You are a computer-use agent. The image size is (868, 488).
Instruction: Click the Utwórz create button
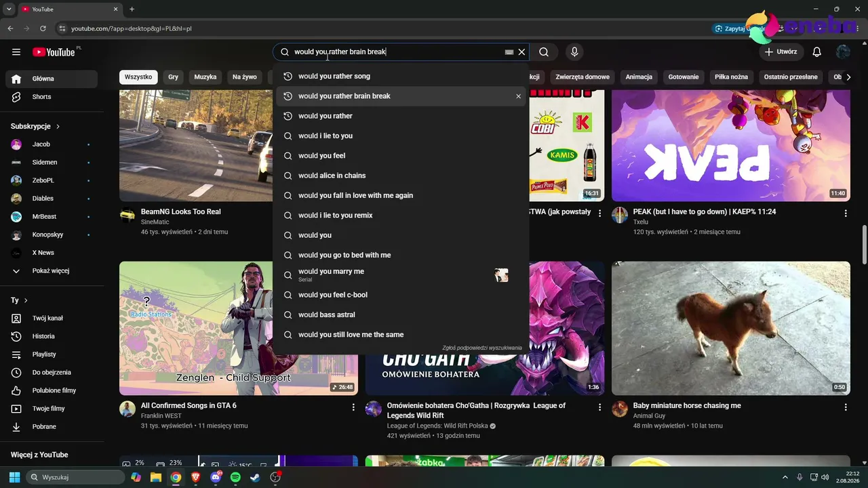click(x=781, y=52)
